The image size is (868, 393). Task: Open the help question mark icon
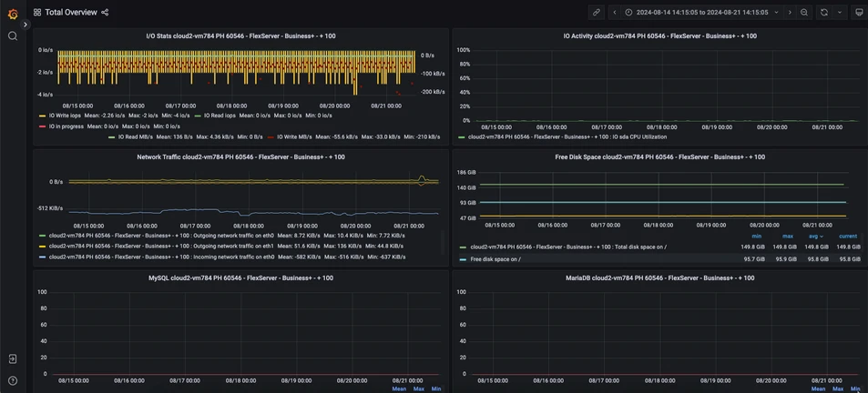coord(13,381)
